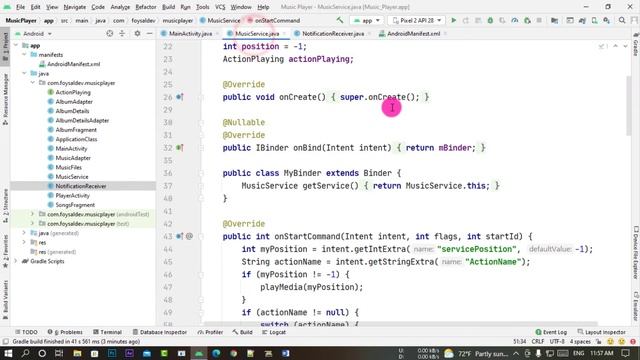The image size is (640, 360).
Task: Open the AVD Manager device icon
Action: tap(594, 20)
